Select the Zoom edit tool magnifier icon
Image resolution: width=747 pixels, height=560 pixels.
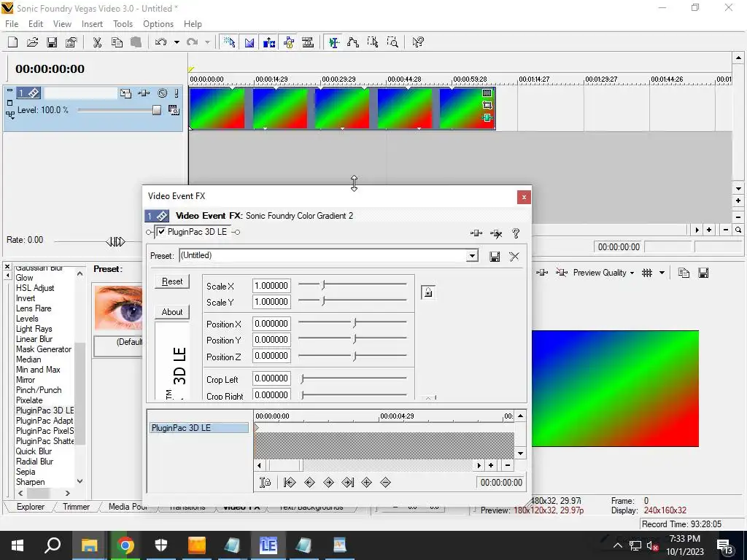click(392, 42)
